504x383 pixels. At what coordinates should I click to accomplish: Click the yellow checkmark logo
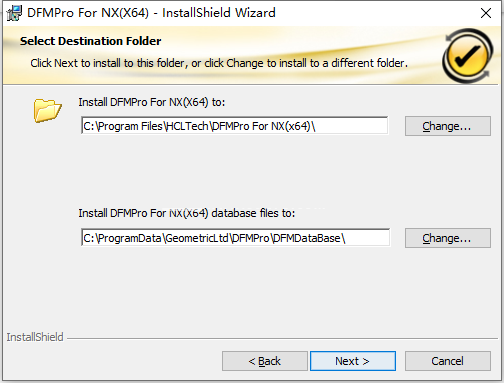pos(467,56)
